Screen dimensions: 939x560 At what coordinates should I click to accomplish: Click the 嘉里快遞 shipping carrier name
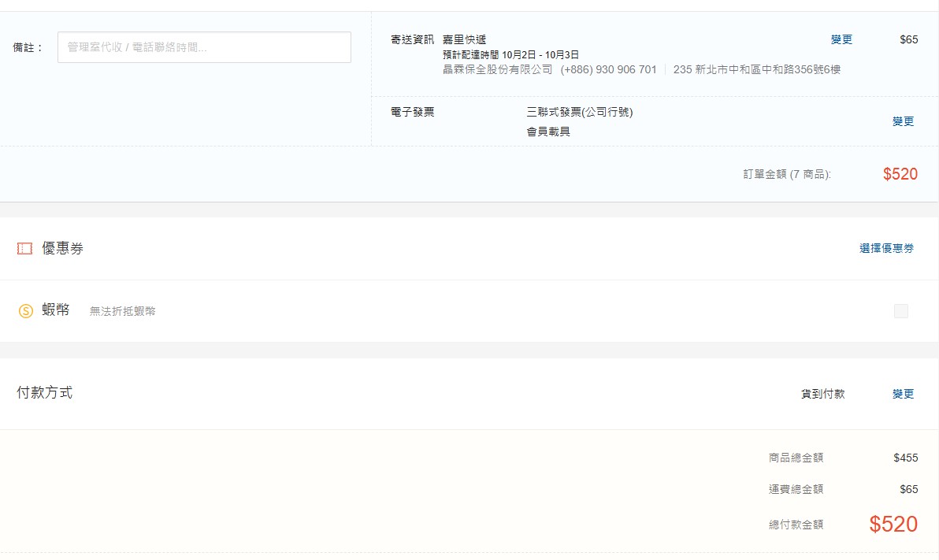[465, 39]
